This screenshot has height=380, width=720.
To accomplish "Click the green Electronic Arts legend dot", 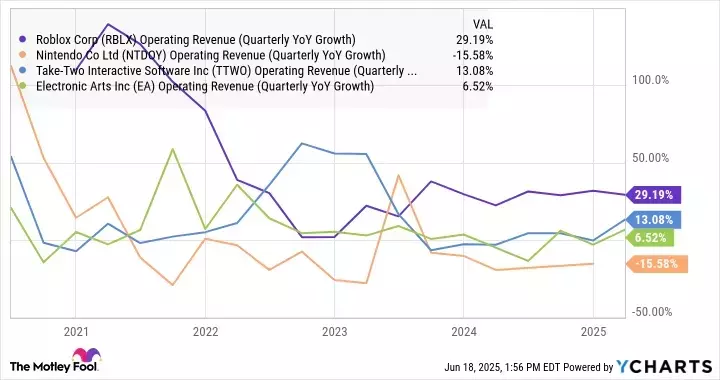I will [x=22, y=86].
